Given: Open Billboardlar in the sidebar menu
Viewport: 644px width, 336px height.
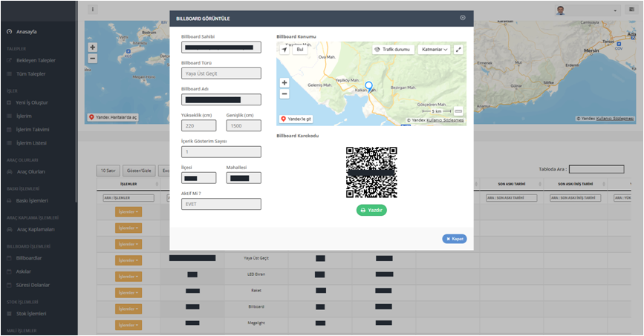Looking at the screenshot, I should click(29, 258).
